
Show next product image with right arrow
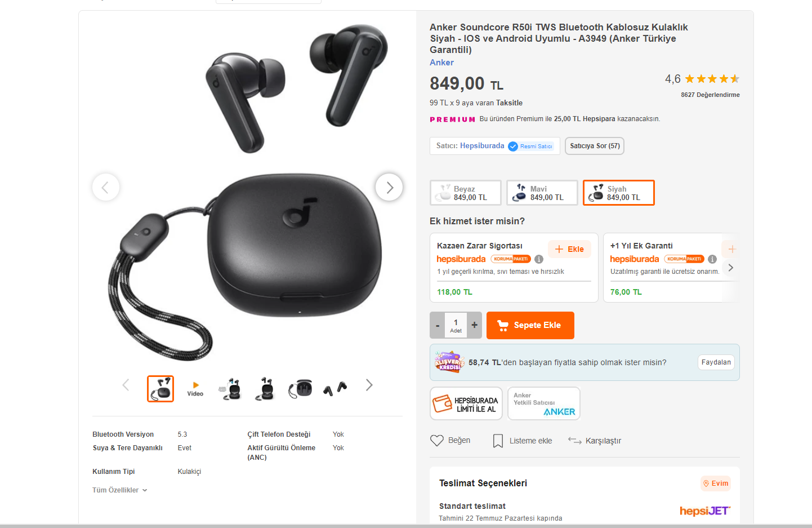(389, 187)
